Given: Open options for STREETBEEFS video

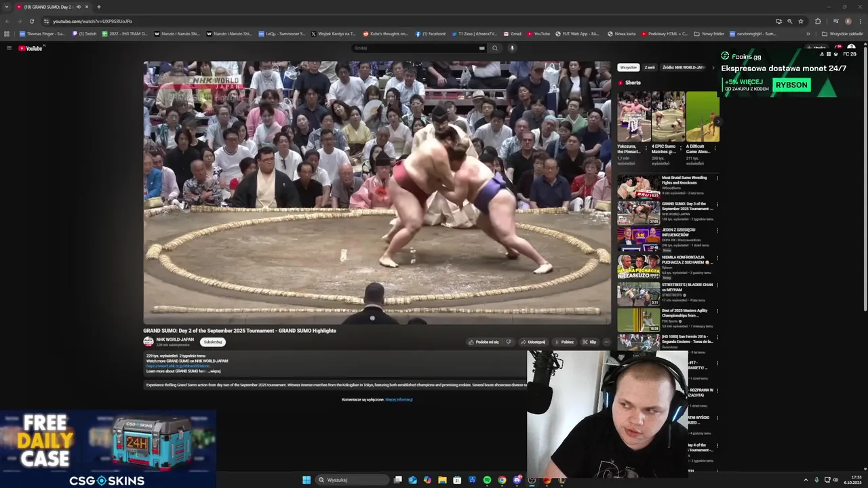Looking at the screenshot, I should coord(717,285).
